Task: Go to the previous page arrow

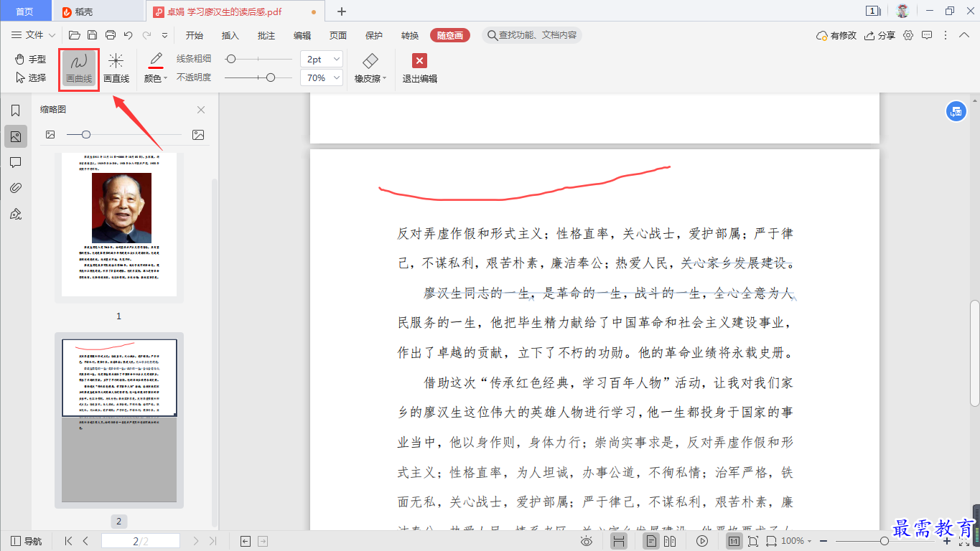Action: (85, 541)
